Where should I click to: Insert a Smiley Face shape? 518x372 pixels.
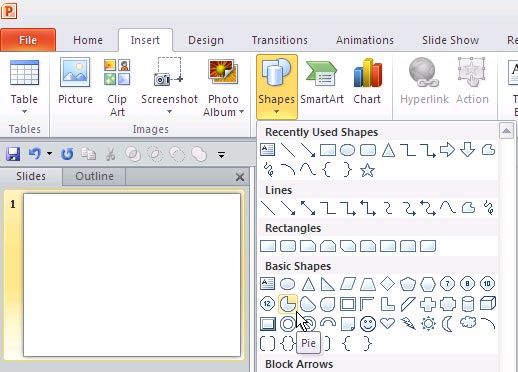[368, 324]
